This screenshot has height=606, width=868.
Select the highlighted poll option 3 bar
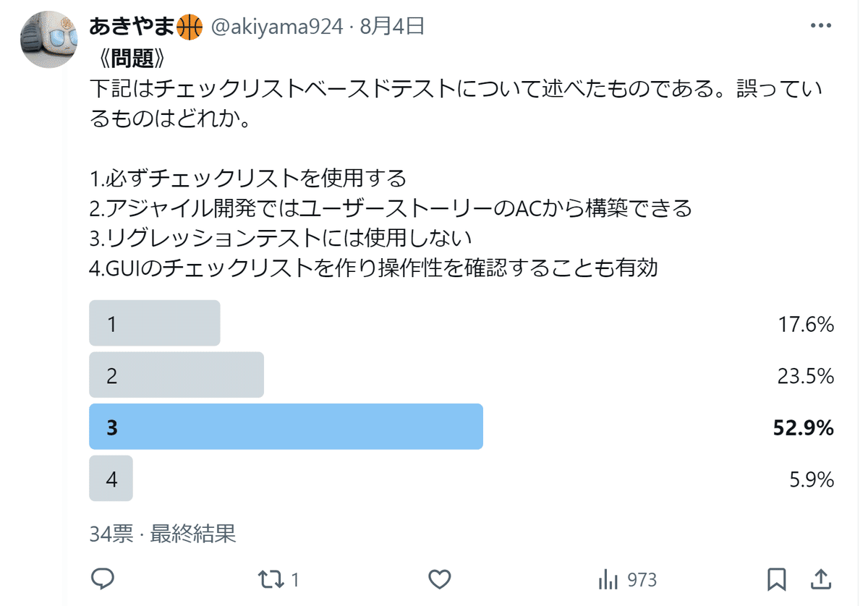point(286,427)
